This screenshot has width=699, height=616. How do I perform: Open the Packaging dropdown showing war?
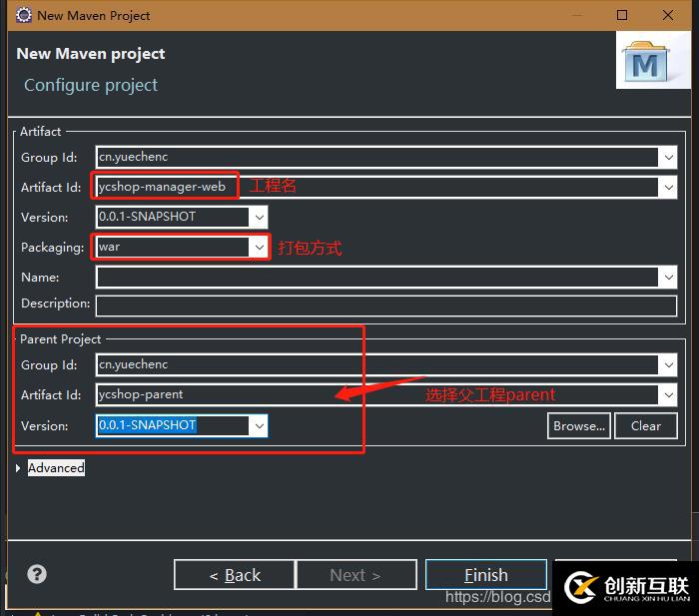point(259,247)
